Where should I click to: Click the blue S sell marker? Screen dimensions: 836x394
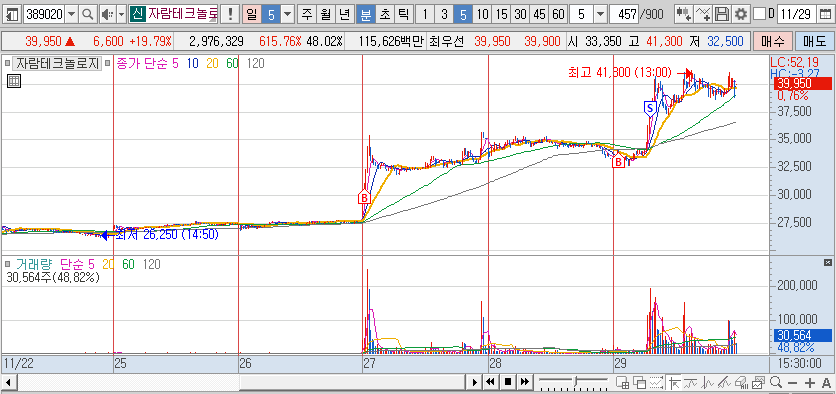(649, 108)
